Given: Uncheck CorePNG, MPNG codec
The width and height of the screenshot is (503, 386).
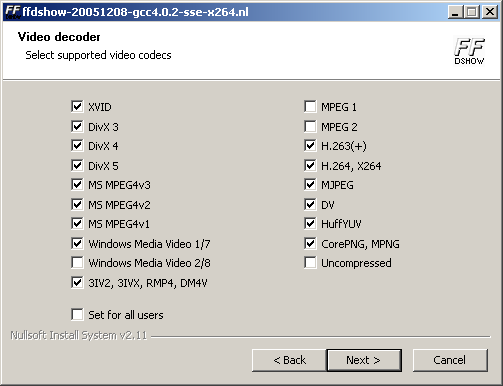Looking at the screenshot, I should tap(310, 243).
